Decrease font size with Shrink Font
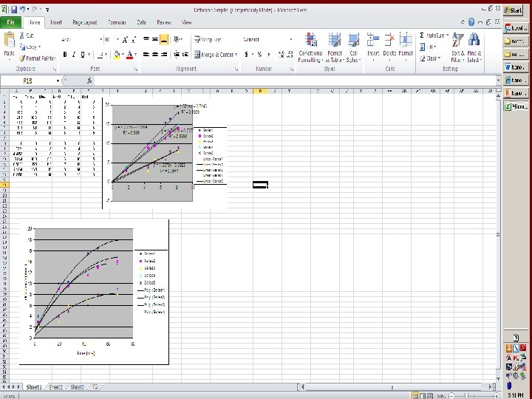The width and height of the screenshot is (532, 399). coord(134,40)
